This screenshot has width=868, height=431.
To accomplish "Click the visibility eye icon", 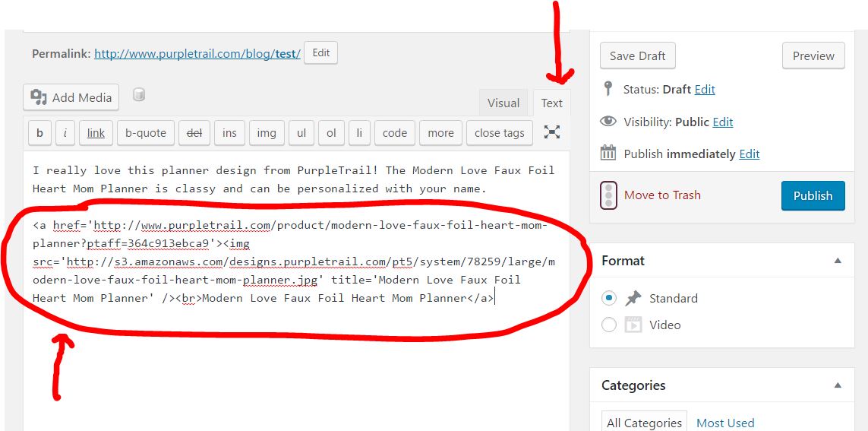I will coord(608,121).
